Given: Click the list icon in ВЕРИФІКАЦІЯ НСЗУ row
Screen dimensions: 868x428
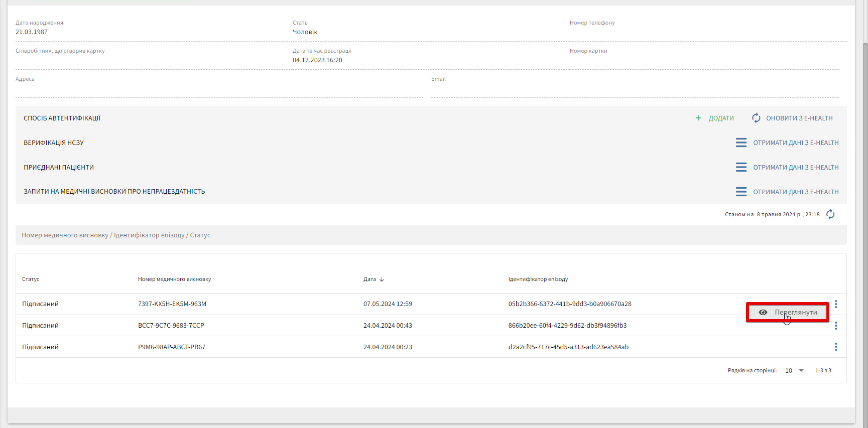Looking at the screenshot, I should click(741, 143).
